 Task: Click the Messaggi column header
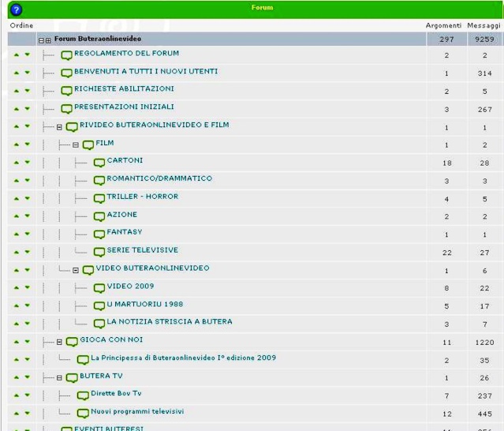484,25
